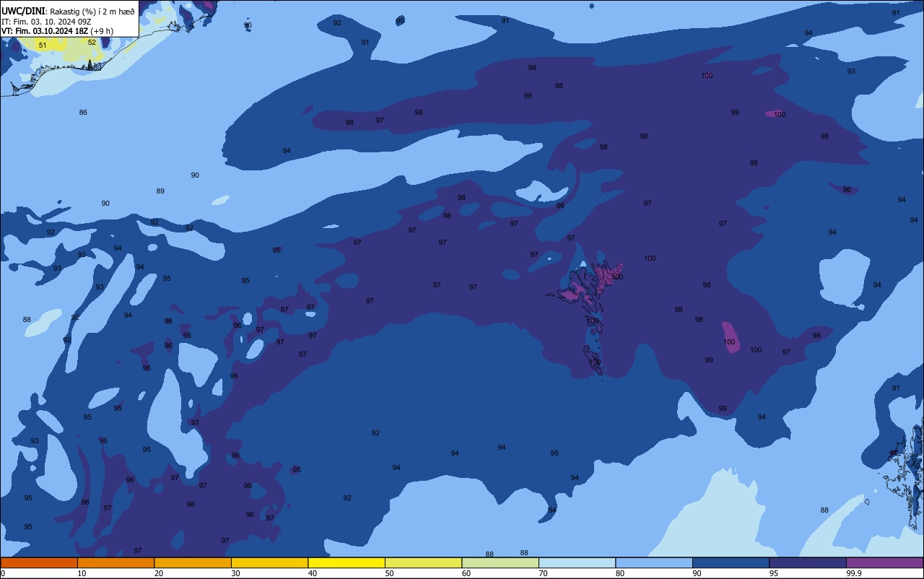
Task: Click the 30–40 golden legend segment
Action: [269, 562]
